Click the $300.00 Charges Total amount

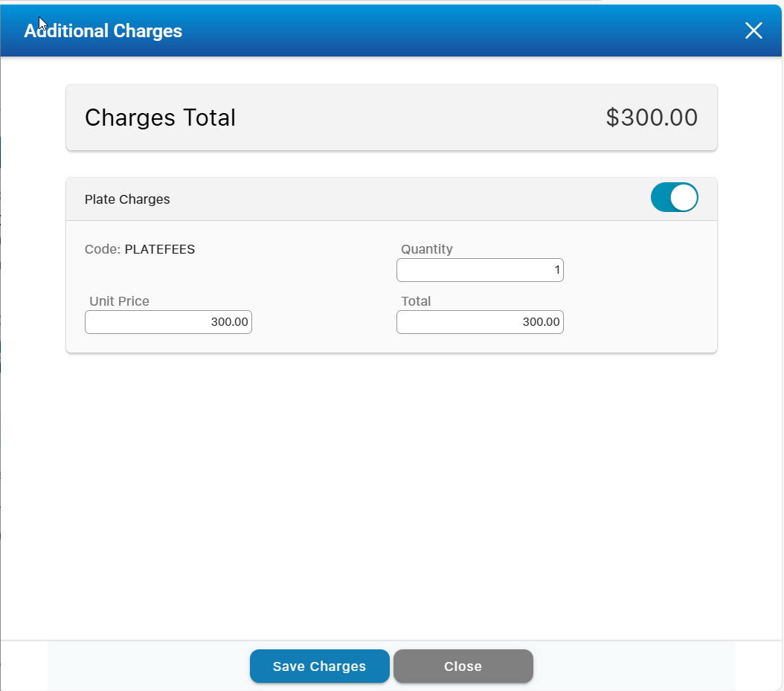[652, 118]
